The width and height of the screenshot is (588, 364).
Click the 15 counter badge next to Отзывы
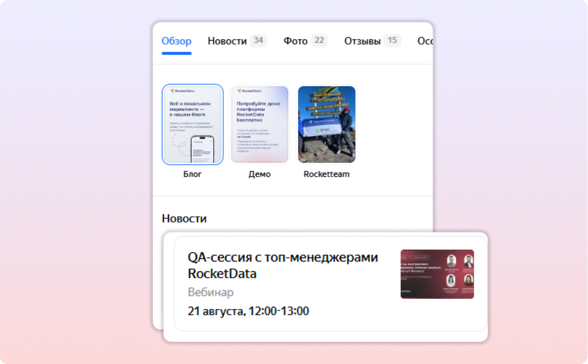[392, 41]
